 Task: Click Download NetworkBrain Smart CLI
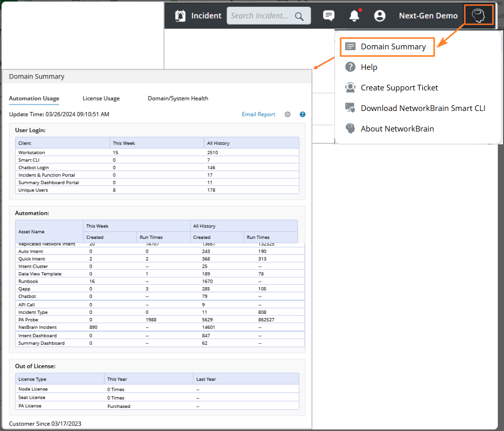click(423, 108)
